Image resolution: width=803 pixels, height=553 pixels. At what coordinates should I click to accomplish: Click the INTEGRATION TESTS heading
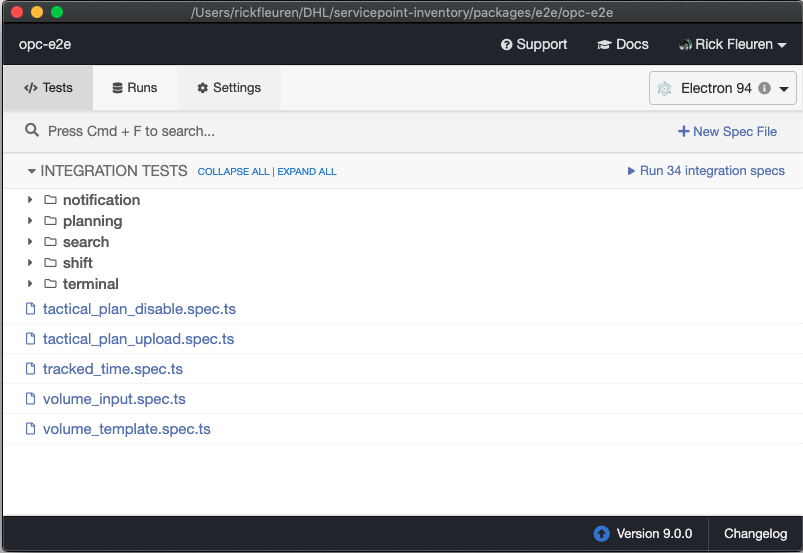[114, 171]
